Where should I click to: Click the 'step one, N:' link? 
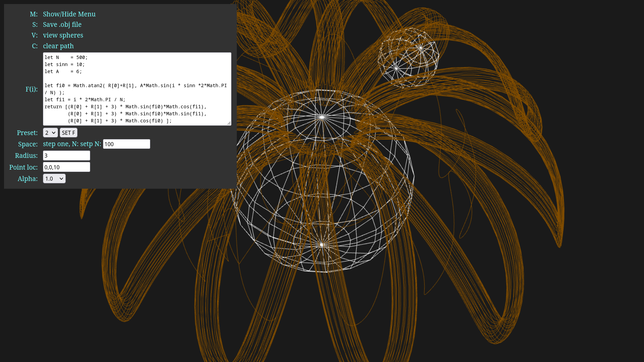(61, 144)
